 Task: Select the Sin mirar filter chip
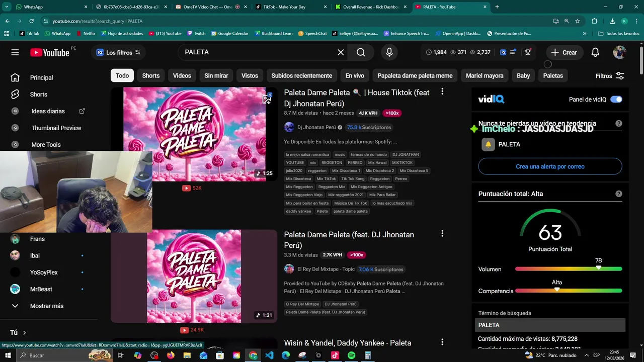coord(216,75)
